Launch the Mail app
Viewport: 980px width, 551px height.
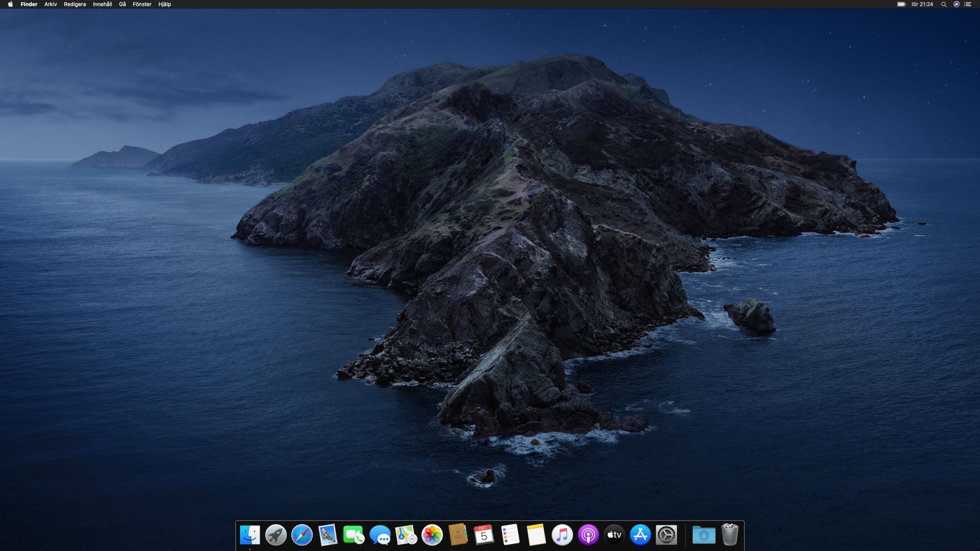[327, 535]
